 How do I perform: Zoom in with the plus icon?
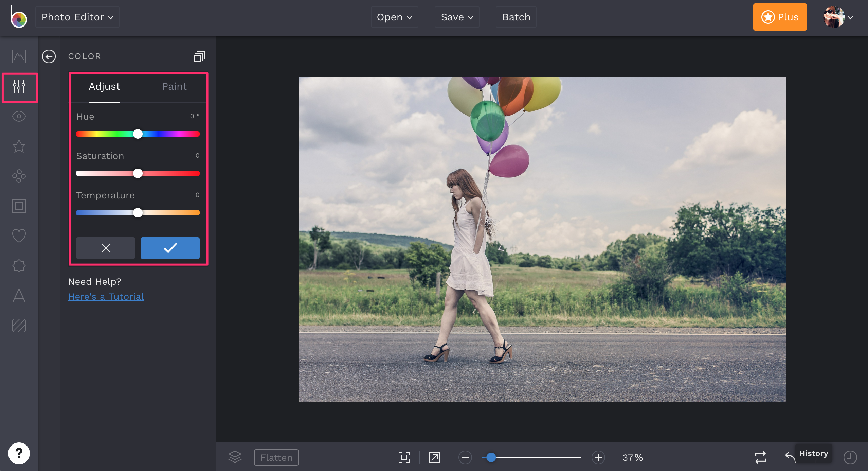pos(598,457)
